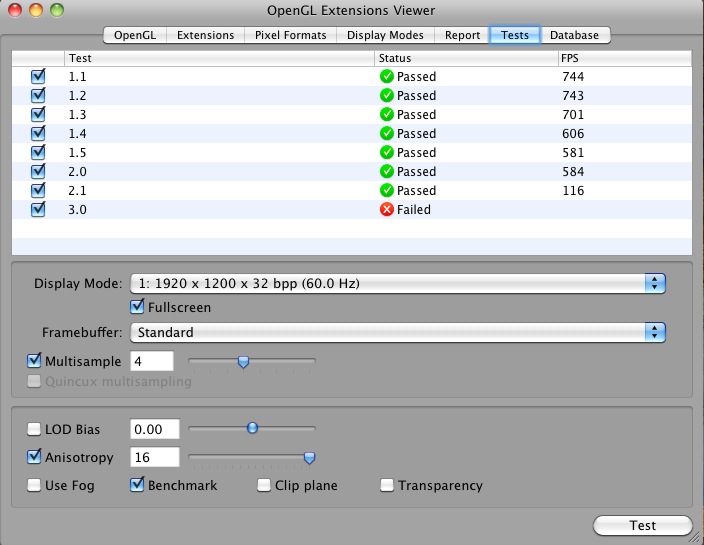Uncheck the test 1.3 checkbox

coord(38,114)
